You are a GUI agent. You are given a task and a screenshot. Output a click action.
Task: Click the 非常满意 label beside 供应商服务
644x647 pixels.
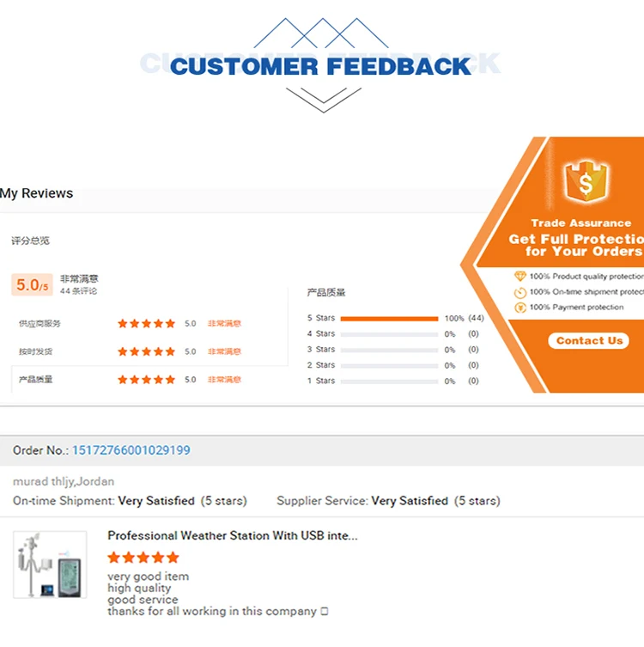[x=224, y=324]
